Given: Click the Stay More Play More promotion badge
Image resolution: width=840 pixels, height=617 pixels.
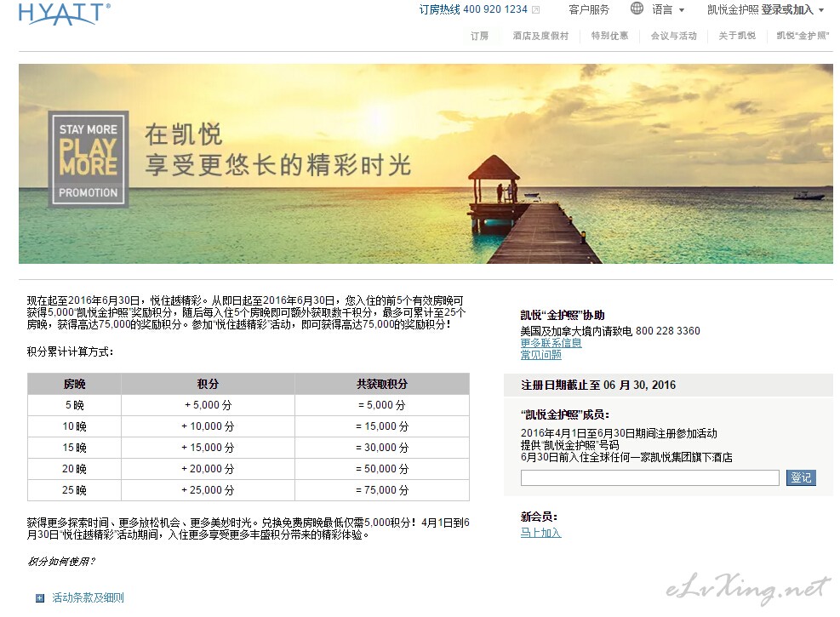Looking at the screenshot, I should (x=89, y=160).
